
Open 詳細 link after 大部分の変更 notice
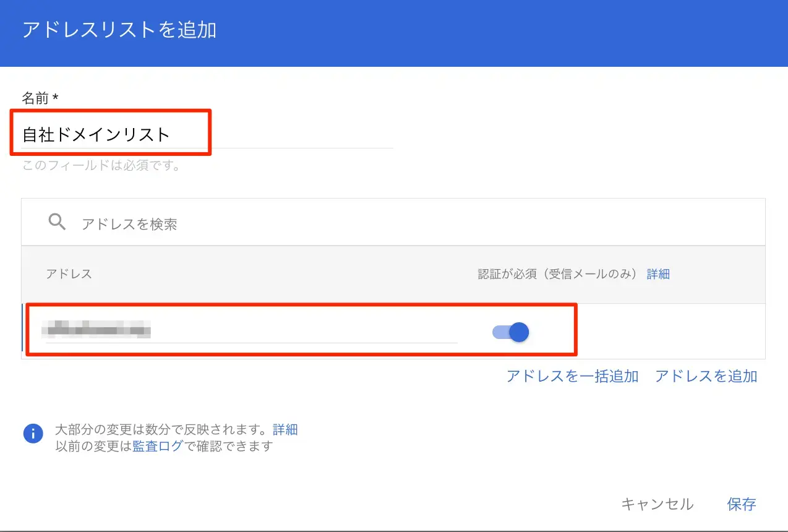tap(285, 429)
